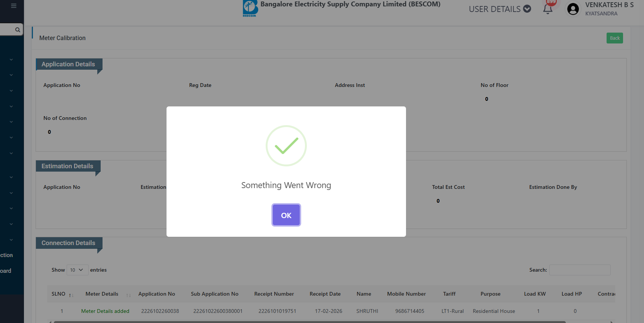Click the VENKATESH B S username
644x323 pixels.
(609, 5)
